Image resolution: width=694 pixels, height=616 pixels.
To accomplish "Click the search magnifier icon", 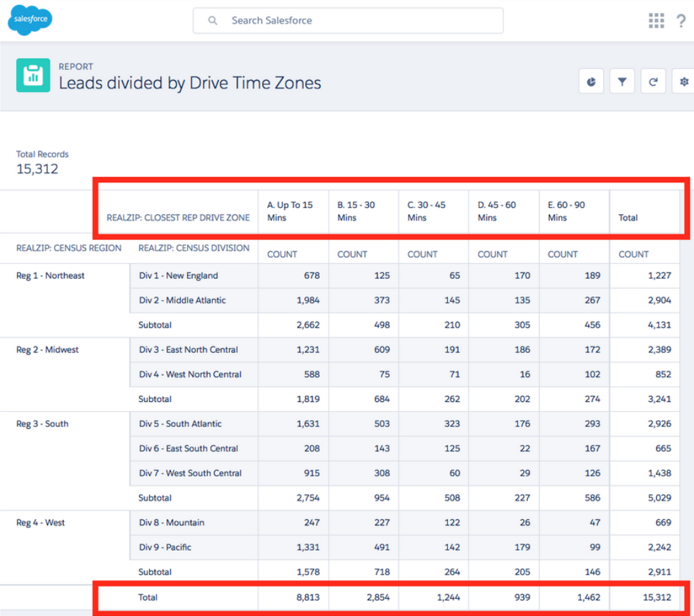I will 212,20.
